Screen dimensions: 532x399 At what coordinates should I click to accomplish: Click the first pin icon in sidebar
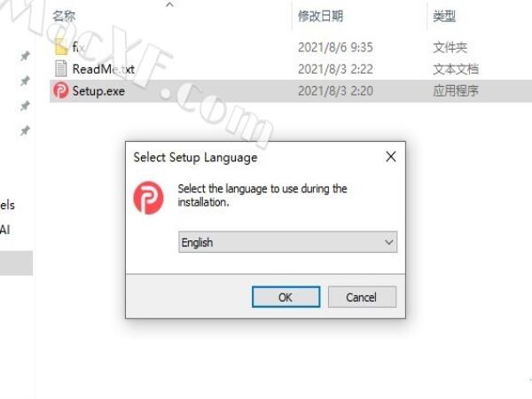pyautogui.click(x=25, y=56)
